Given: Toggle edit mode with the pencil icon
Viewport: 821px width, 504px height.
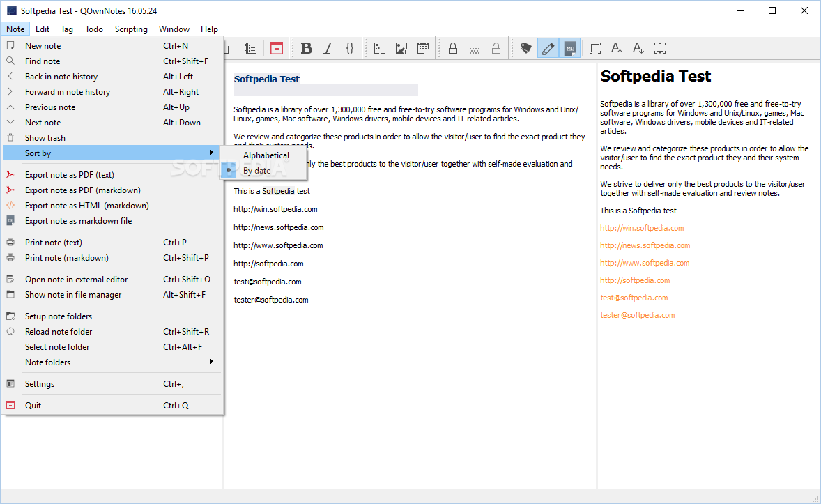Looking at the screenshot, I should [548, 48].
